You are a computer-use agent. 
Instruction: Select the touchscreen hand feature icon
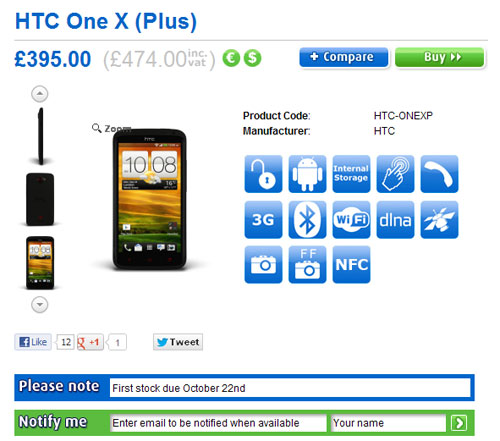[x=395, y=174]
